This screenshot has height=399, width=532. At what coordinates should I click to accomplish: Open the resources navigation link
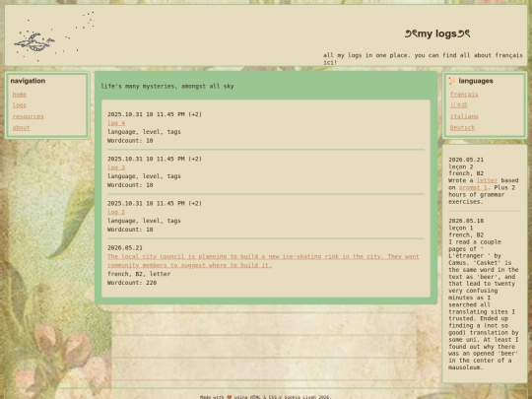(29, 116)
